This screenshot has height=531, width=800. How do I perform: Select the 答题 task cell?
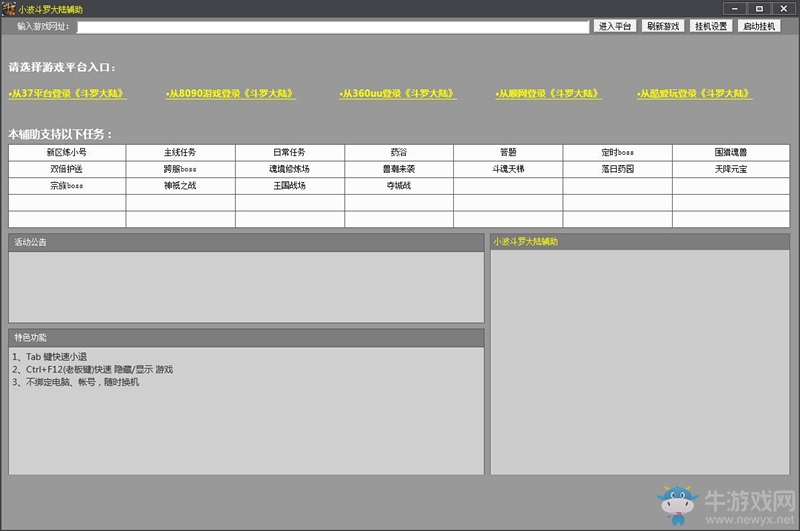(x=508, y=153)
